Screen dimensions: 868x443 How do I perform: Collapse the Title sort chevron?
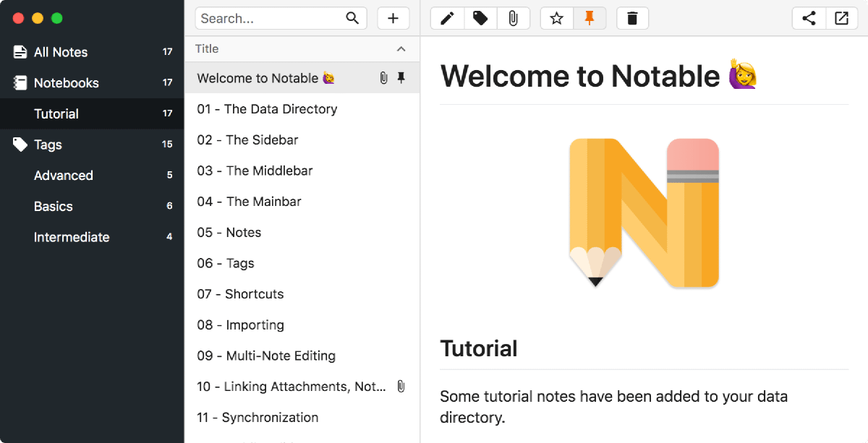point(401,49)
